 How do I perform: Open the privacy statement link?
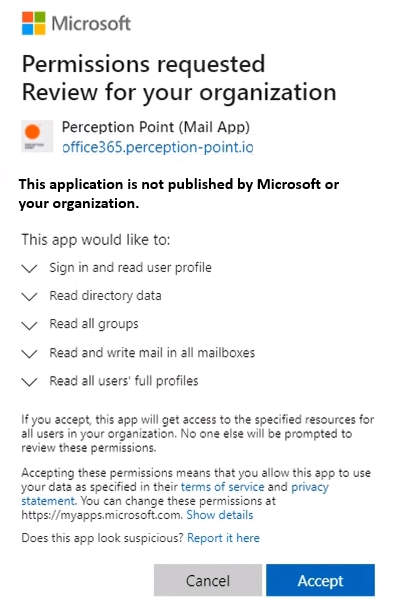pos(310,487)
